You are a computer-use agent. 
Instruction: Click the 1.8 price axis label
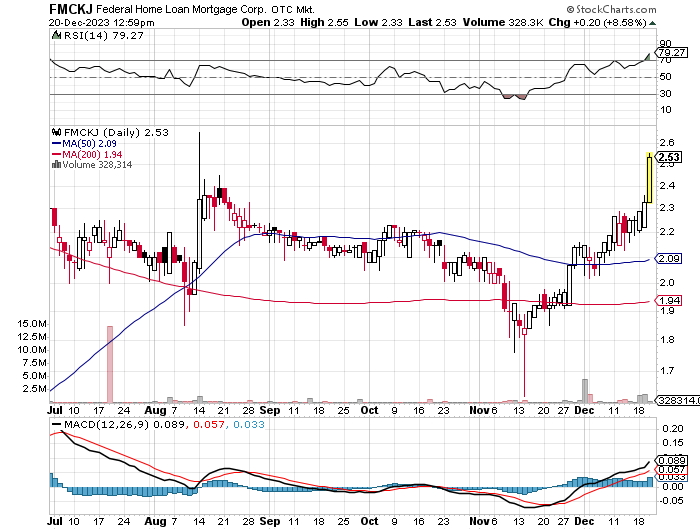[667, 339]
